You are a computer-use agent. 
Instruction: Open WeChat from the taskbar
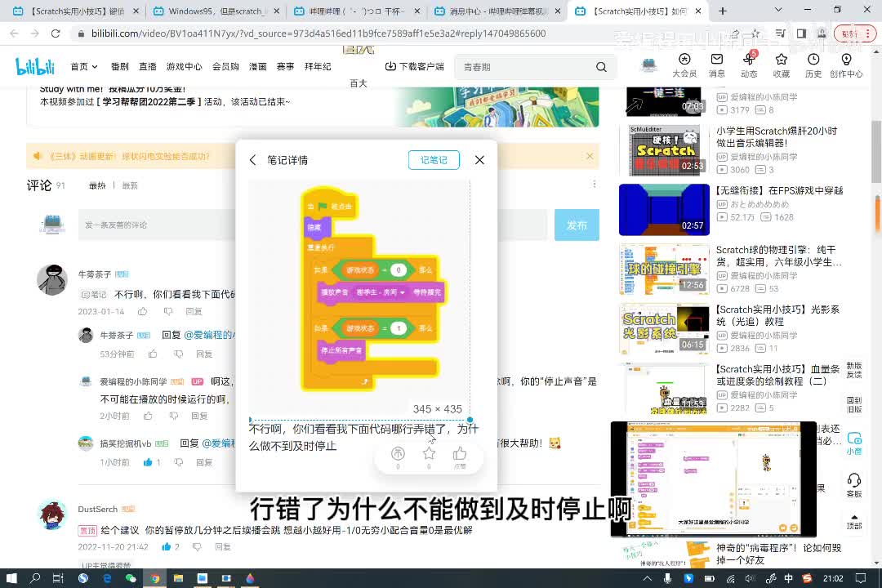tap(131, 578)
